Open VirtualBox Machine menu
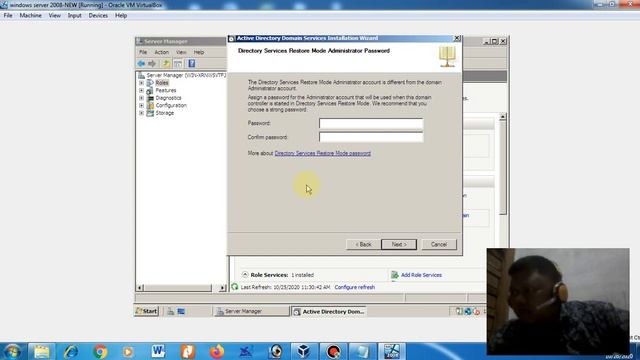 (31, 16)
